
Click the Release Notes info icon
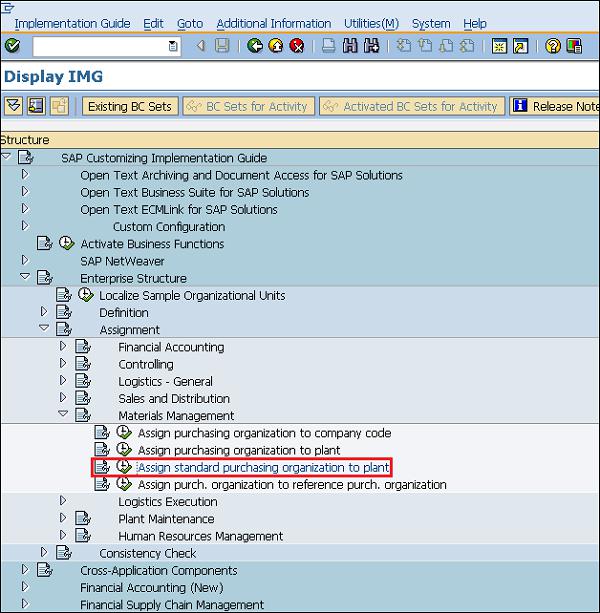click(x=520, y=106)
